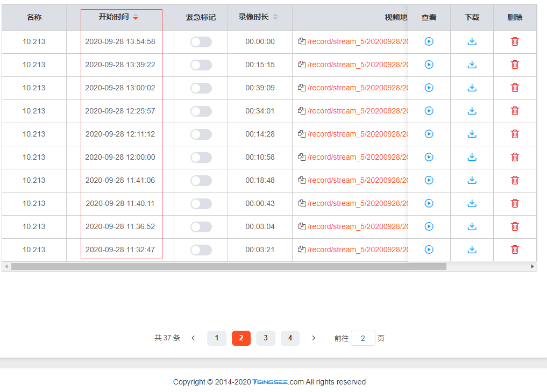Play the recording started at 12:00:00
The width and height of the screenshot is (547, 392).
point(429,157)
